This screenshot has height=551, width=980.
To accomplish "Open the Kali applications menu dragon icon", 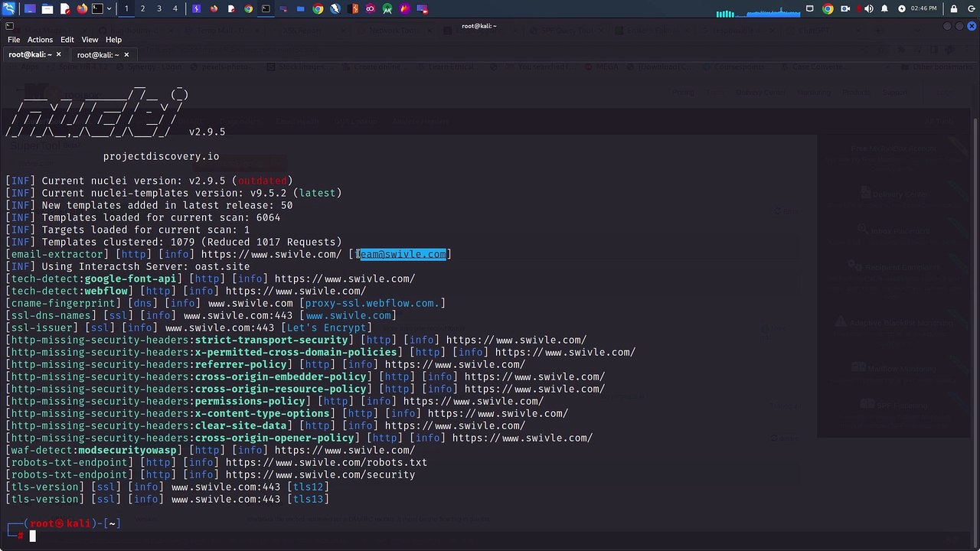I will pyautogui.click(x=9, y=9).
